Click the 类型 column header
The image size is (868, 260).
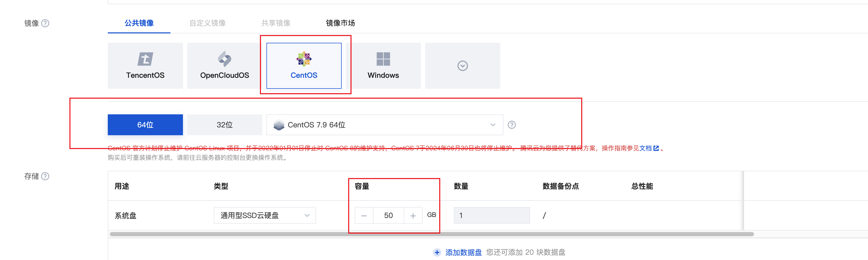click(x=221, y=186)
